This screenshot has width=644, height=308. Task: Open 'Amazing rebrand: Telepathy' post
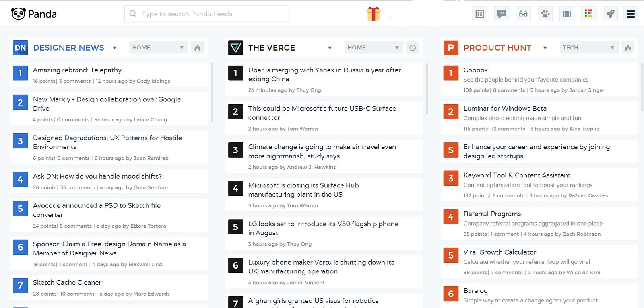click(77, 70)
